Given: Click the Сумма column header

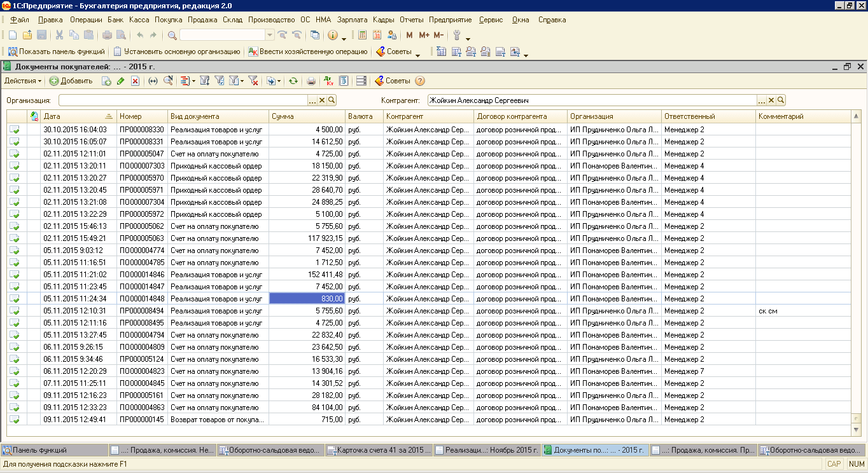Looking at the screenshot, I should click(307, 116).
